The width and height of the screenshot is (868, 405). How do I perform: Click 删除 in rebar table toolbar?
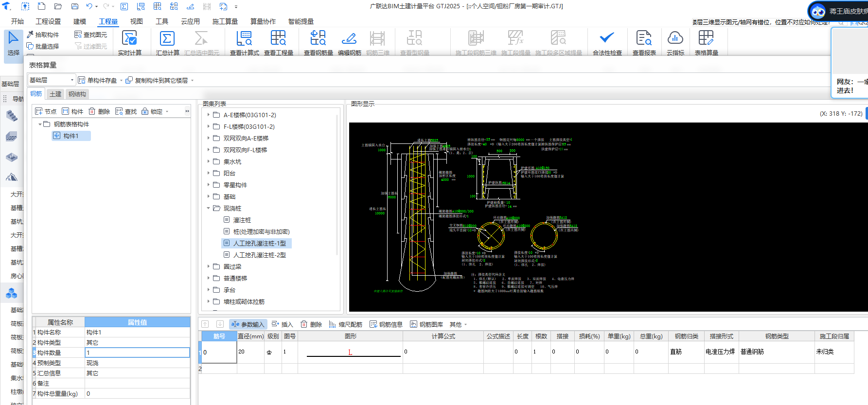click(x=311, y=324)
